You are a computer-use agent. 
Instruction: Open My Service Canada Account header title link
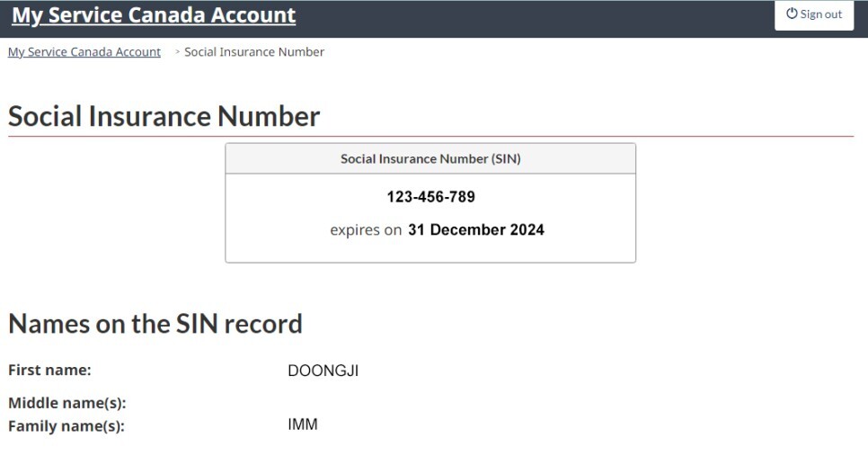click(154, 15)
